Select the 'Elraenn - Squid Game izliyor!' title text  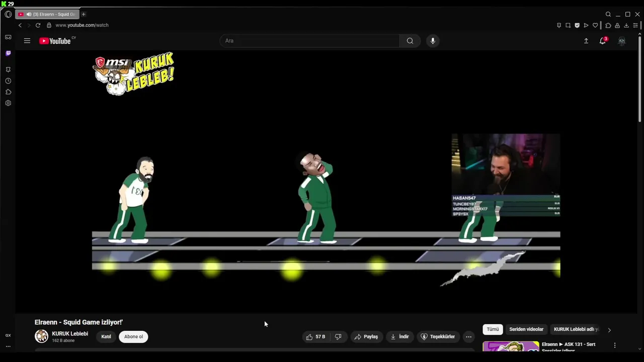78,322
